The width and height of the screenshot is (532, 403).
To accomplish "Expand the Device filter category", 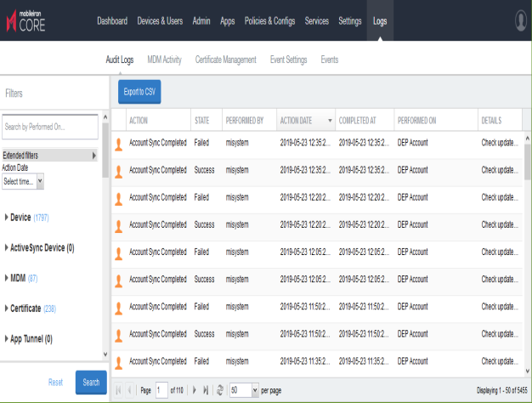I will tap(7, 218).
